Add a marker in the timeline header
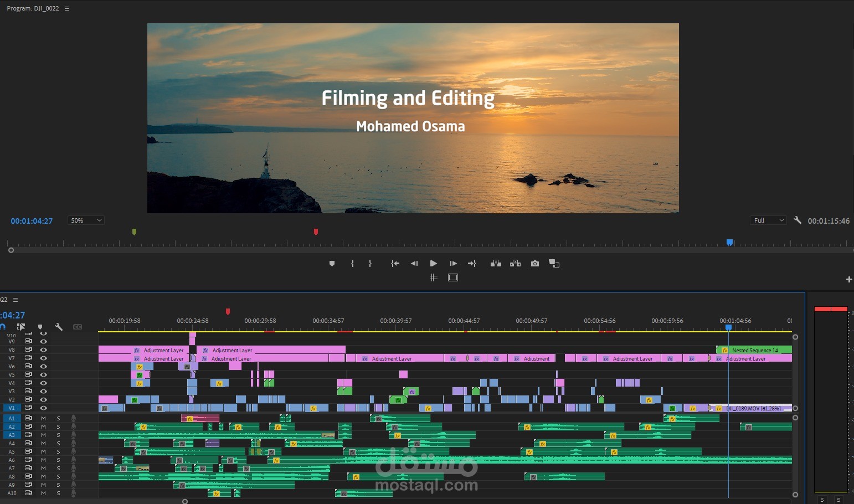The width and height of the screenshot is (854, 504). 40,327
